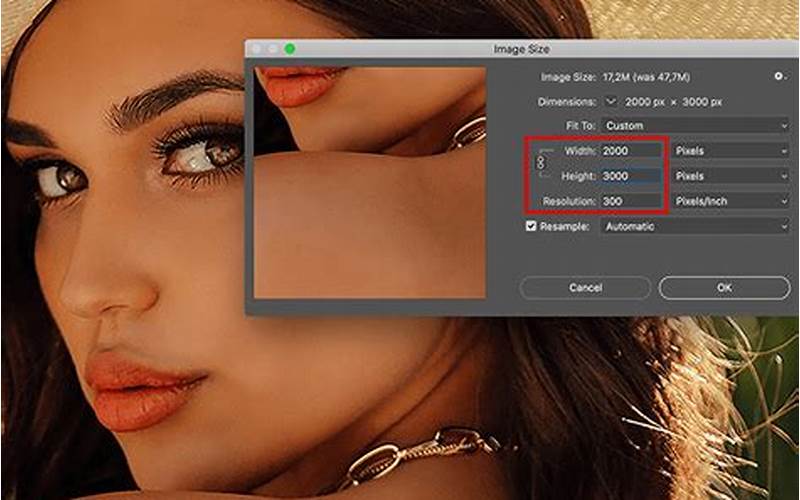The height and width of the screenshot is (500, 800).
Task: Open the Height units Pixels dropdown
Action: pyautogui.click(x=731, y=176)
